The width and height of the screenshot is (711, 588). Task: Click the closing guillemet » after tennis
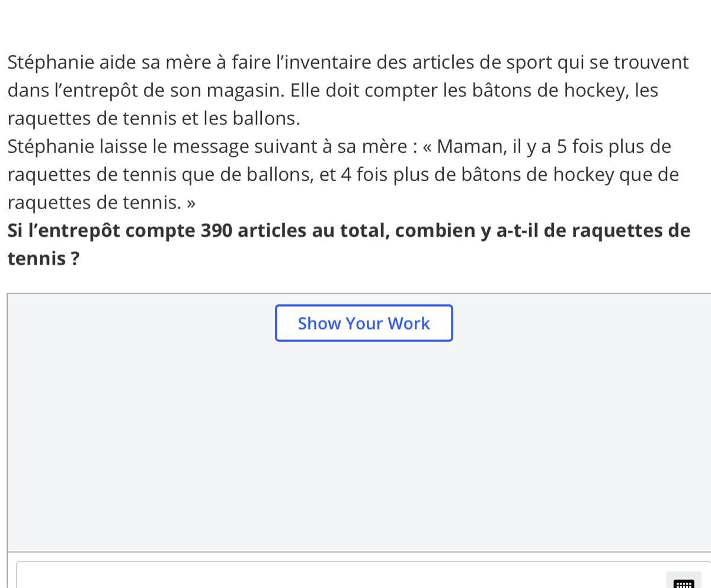pyautogui.click(x=191, y=203)
